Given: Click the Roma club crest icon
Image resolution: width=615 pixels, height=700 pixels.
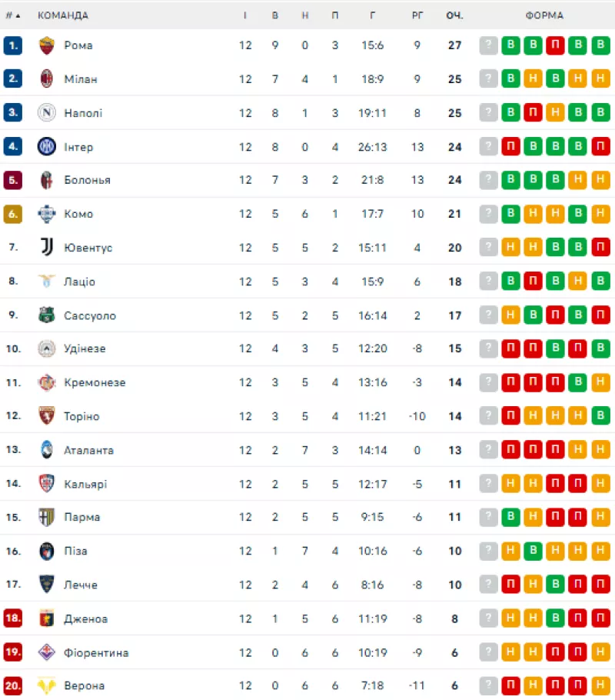Looking at the screenshot, I should tap(46, 45).
